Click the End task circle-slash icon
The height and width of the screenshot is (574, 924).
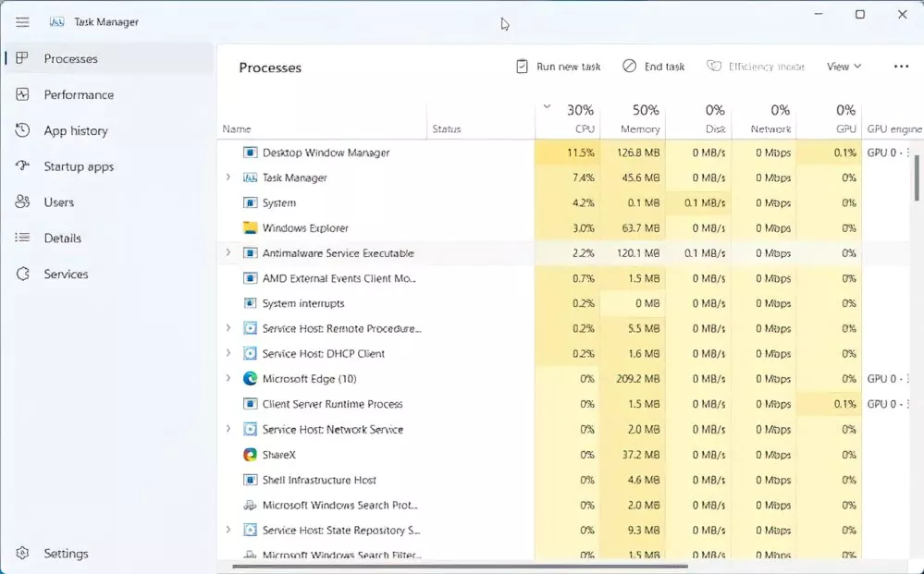pyautogui.click(x=629, y=67)
